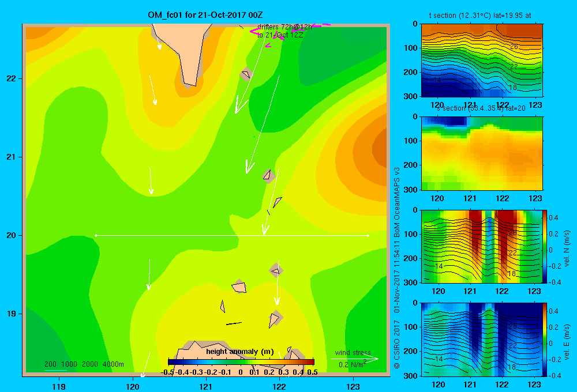The image size is (577, 392).
Task: Click the '14' isotherm label in temperature section
Action: tap(437, 80)
